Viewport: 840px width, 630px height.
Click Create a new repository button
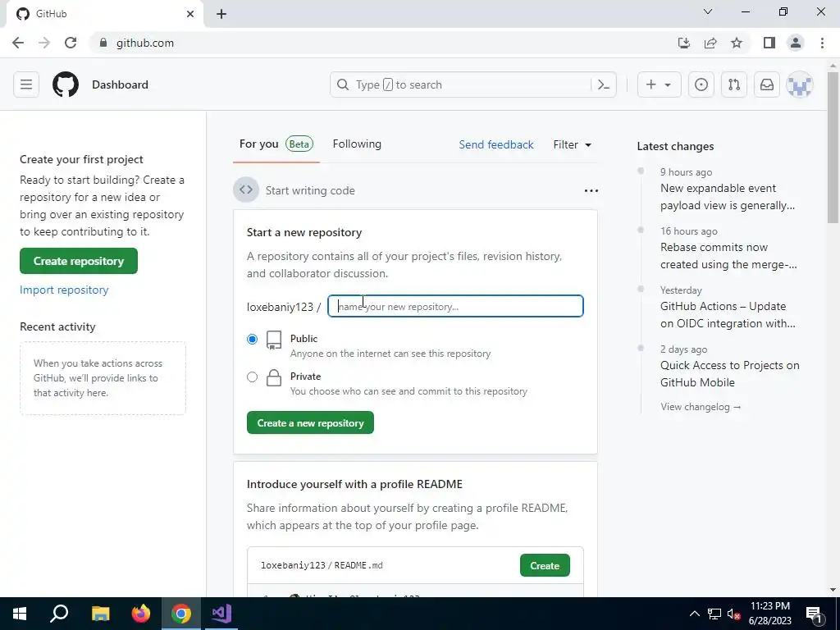(310, 422)
